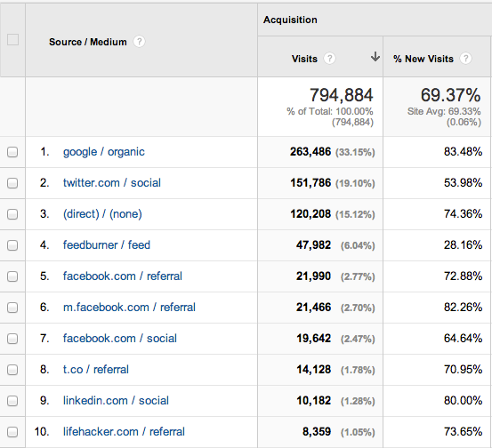Click the descending sort arrow in Visits column
The width and height of the screenshot is (492, 448).
[x=375, y=57]
